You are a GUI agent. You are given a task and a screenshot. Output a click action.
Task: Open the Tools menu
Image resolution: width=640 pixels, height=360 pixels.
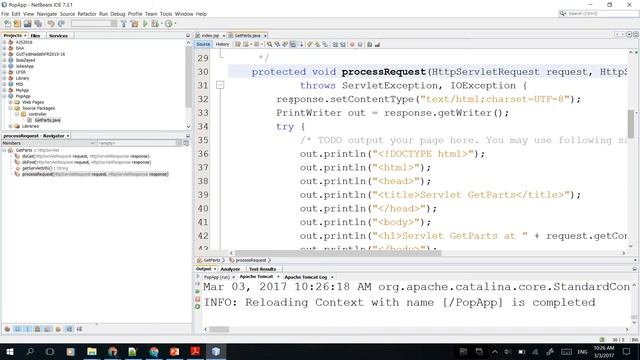tap(166, 14)
